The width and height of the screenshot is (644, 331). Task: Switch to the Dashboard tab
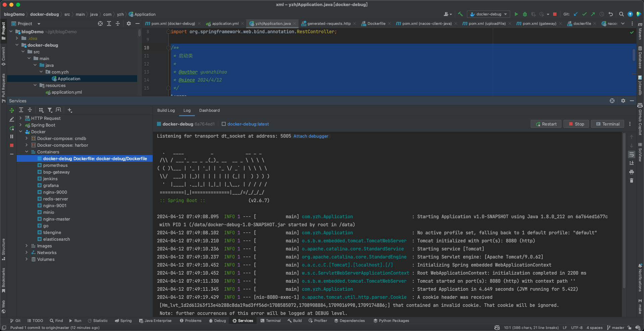(209, 110)
